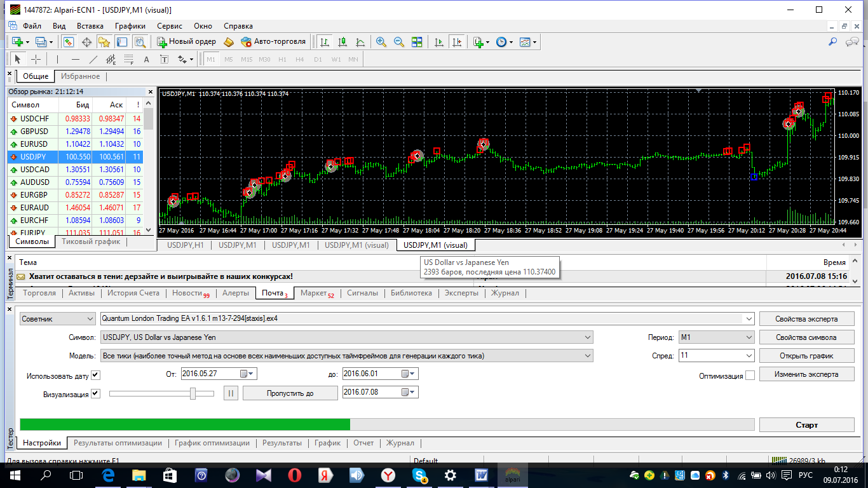The image size is (868, 488).
Task: Open the Windows Start button
Action: tap(15, 475)
